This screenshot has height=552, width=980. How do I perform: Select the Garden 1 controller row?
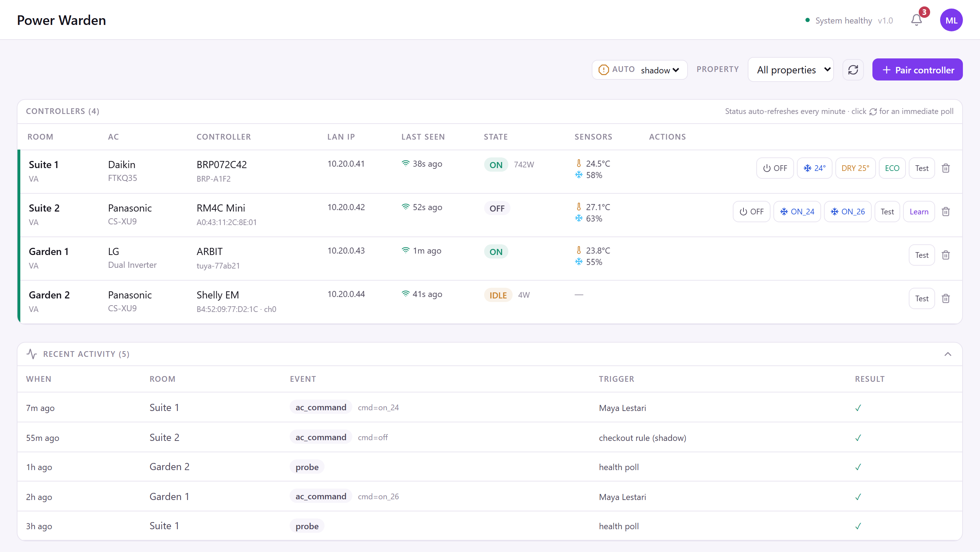pyautogui.click(x=490, y=259)
